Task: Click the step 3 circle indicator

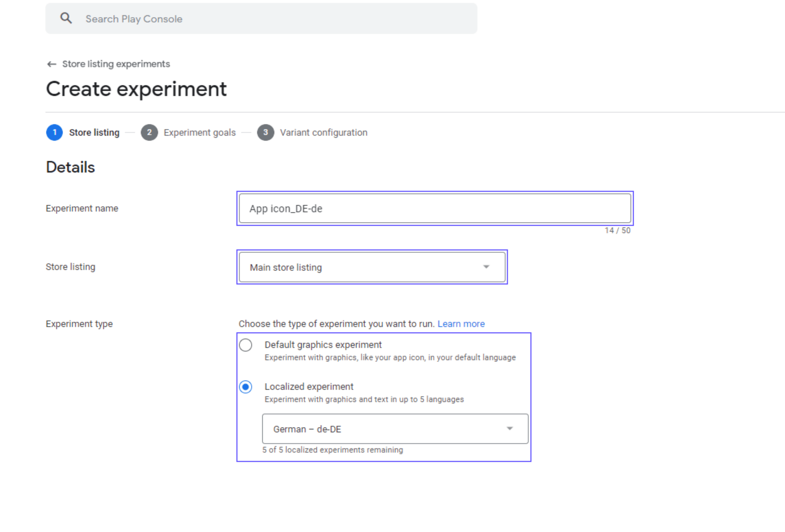Action: (x=265, y=132)
